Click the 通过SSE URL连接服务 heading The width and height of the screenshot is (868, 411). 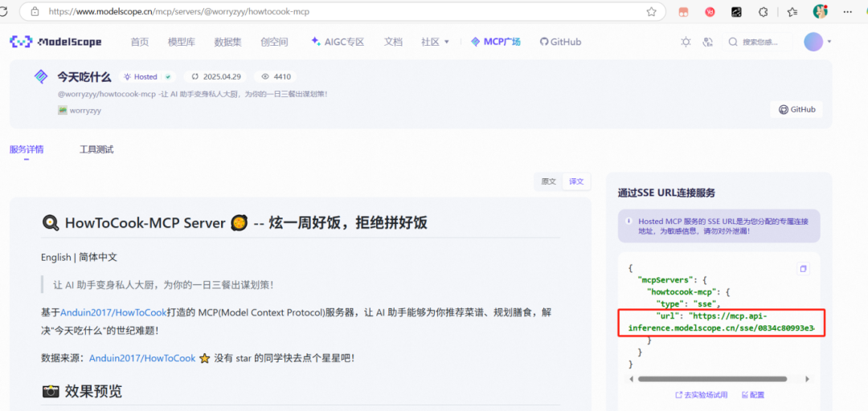(666, 193)
